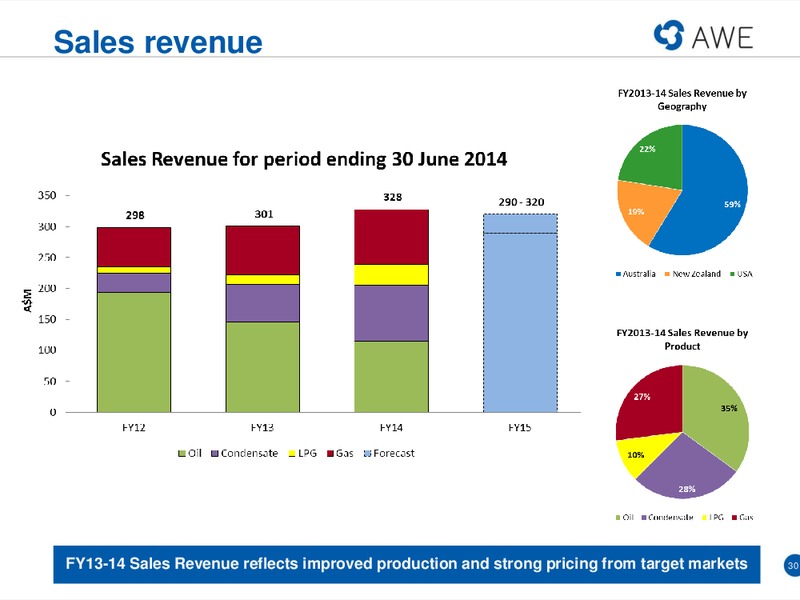This screenshot has height=600, width=800.
Task: Click the USA legend swatch
Action: [x=733, y=274]
